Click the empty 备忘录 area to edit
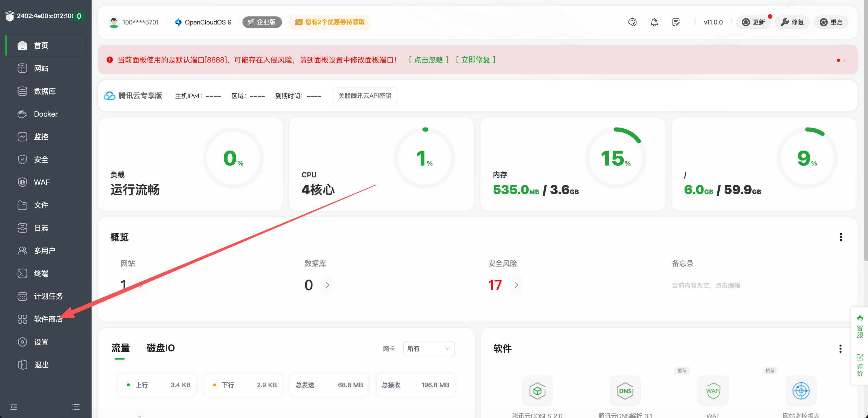The width and height of the screenshot is (868, 418). tap(706, 285)
